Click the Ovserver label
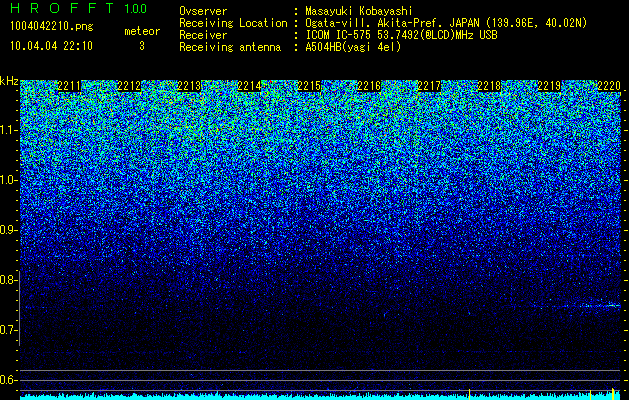The image size is (629, 400). pos(203,11)
